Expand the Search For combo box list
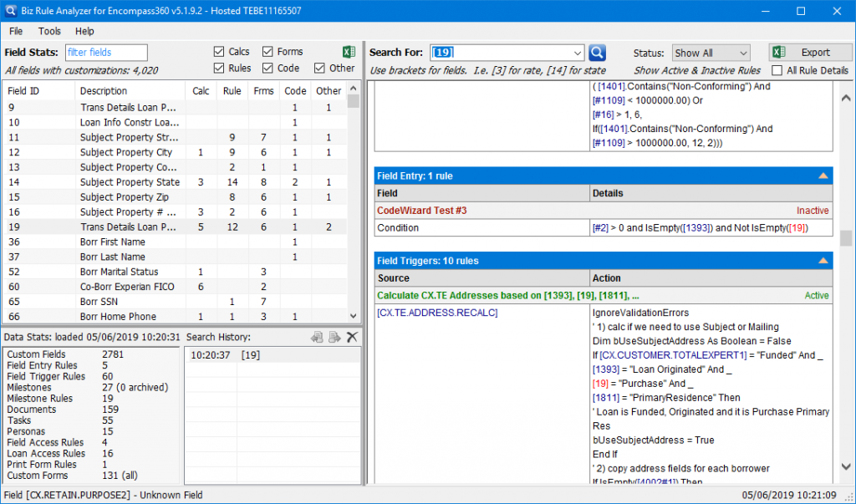The image size is (856, 504). [x=576, y=53]
